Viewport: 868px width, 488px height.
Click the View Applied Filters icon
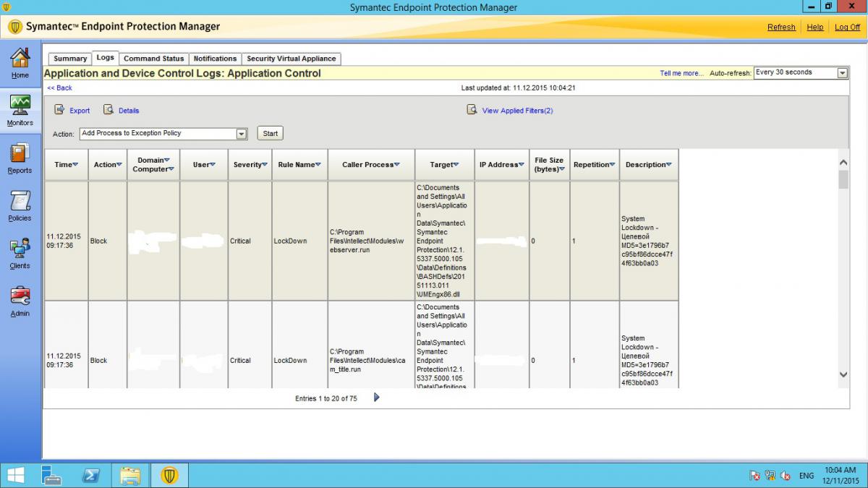(x=472, y=110)
